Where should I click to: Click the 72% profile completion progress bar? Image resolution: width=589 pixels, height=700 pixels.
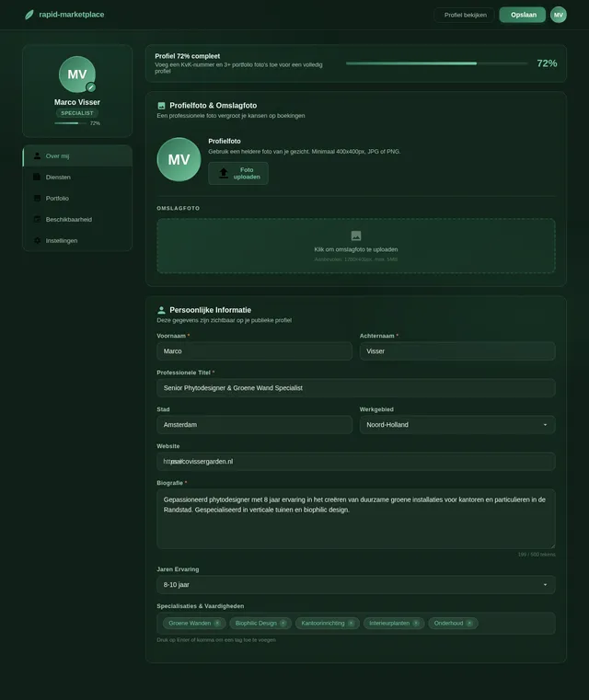coord(437,63)
